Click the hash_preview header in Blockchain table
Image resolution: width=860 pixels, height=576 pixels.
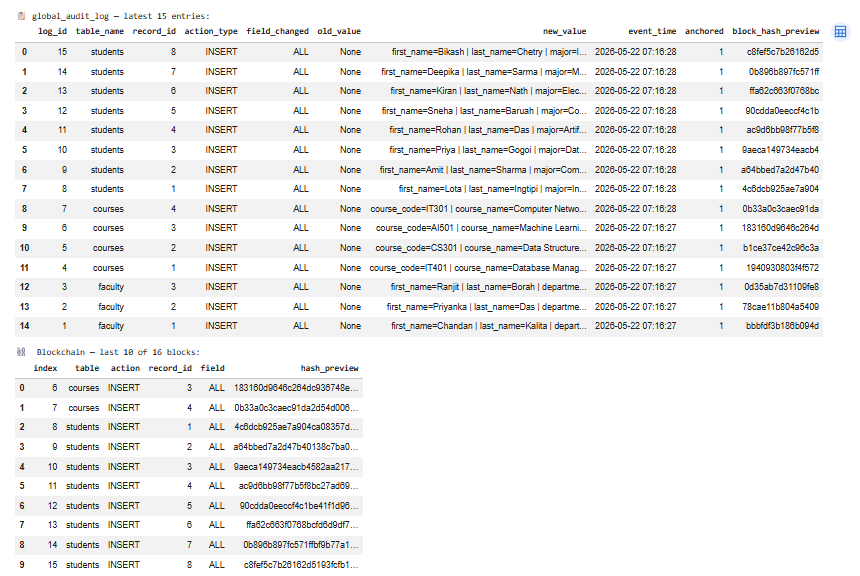329,368
